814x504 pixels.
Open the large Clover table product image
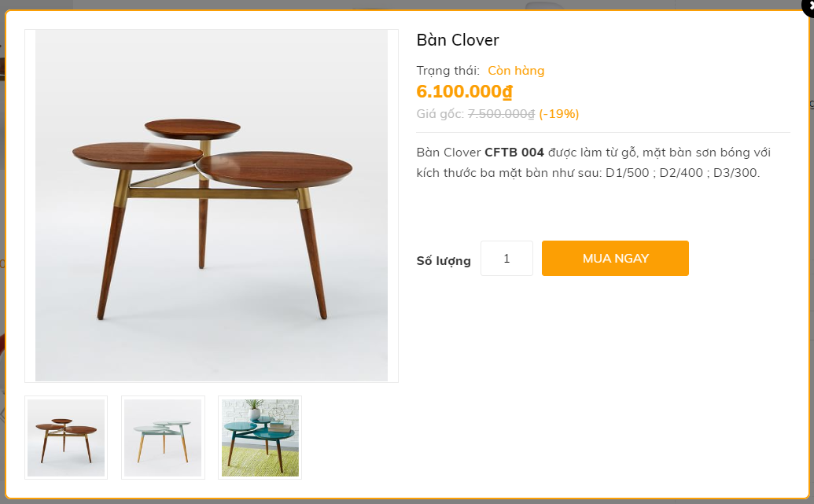pos(212,206)
